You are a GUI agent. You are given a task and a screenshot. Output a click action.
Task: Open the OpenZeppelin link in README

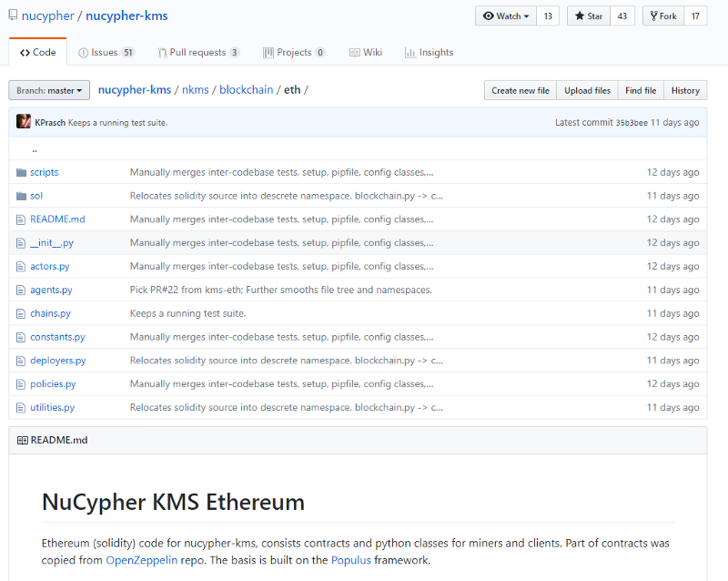click(142, 560)
